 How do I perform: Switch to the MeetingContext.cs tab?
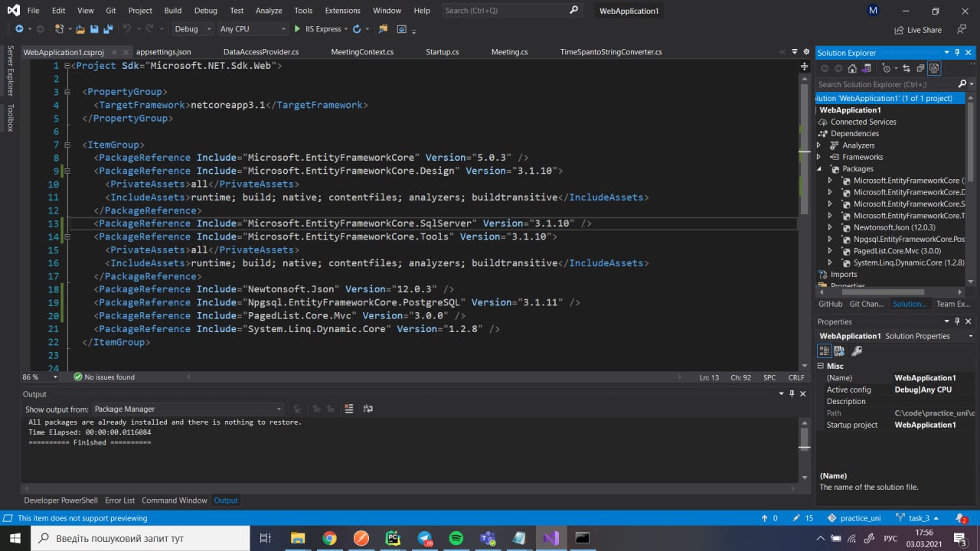[362, 52]
